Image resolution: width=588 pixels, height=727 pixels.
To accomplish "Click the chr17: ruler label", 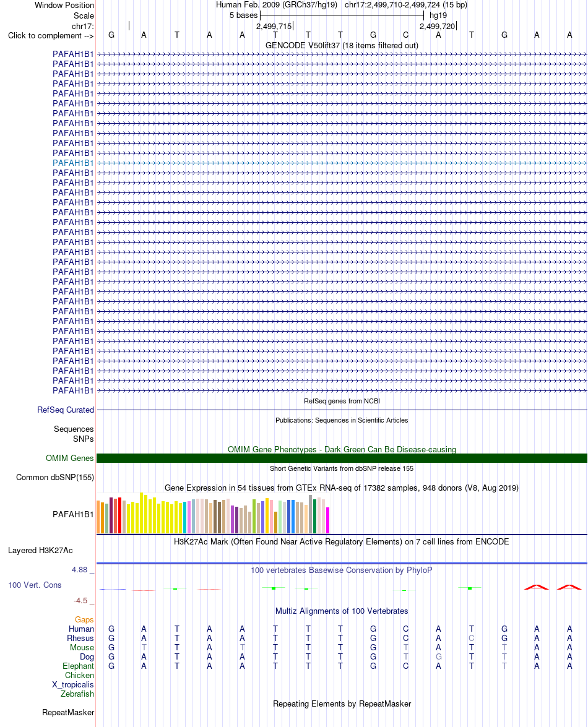I will [82, 27].
